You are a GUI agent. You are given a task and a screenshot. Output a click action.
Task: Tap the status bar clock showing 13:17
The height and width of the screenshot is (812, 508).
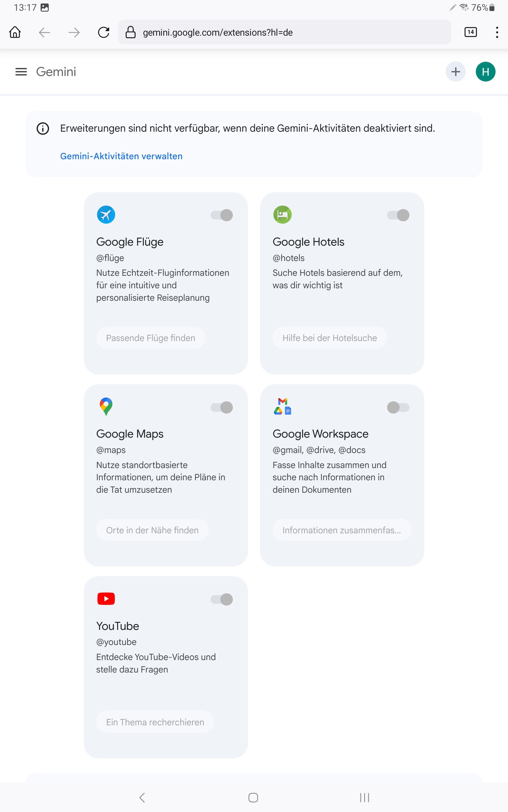coord(25,7)
